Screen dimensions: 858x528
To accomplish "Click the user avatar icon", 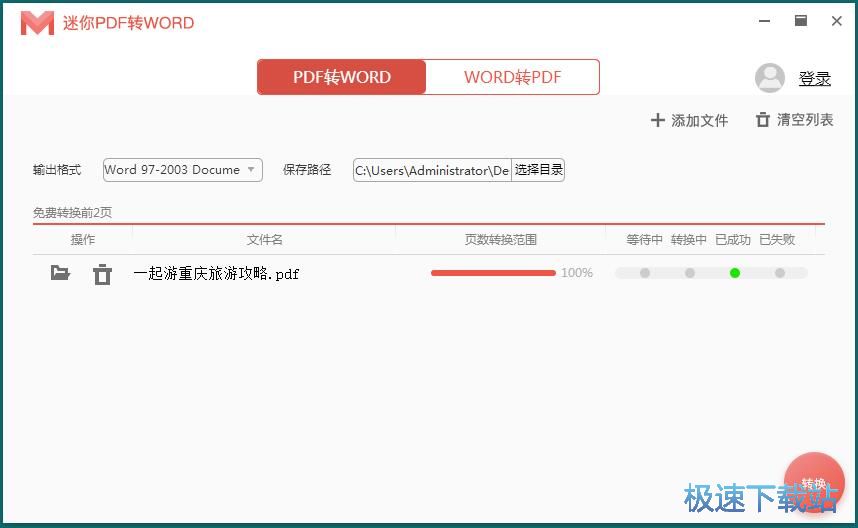I will [x=769, y=78].
